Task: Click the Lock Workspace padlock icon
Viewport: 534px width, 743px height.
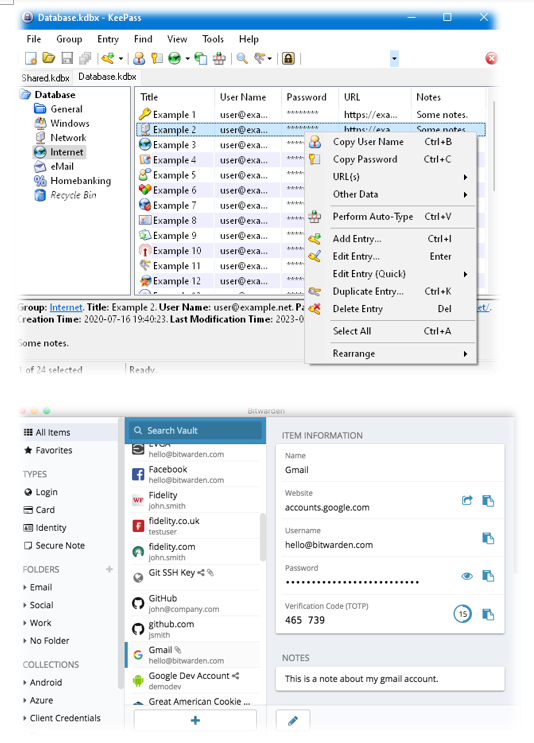Action: [288, 58]
